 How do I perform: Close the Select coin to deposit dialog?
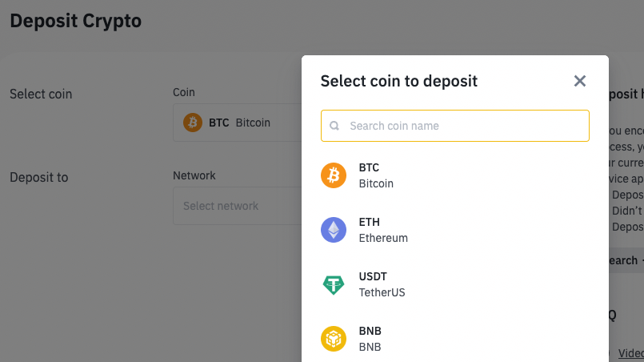(x=579, y=81)
